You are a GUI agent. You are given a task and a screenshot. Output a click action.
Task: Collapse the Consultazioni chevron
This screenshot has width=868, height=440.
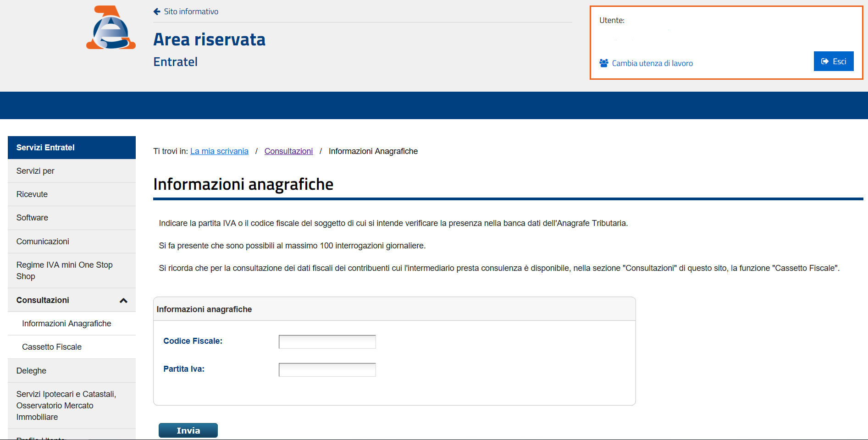pyautogui.click(x=123, y=301)
